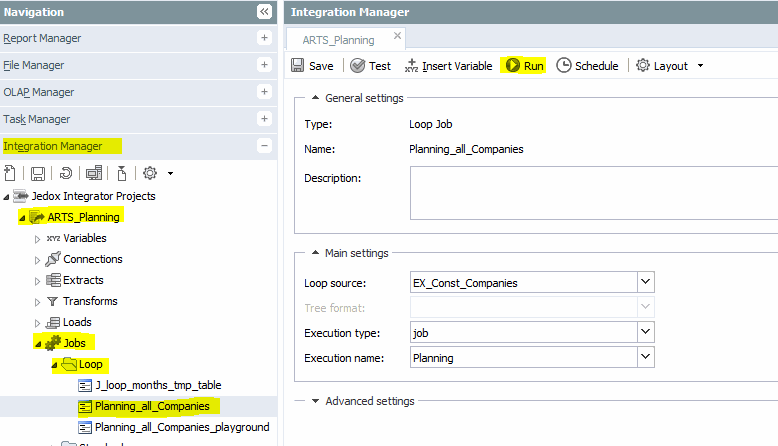Expand the Loads tree node
Screen dimensions: 778x446
37,323
